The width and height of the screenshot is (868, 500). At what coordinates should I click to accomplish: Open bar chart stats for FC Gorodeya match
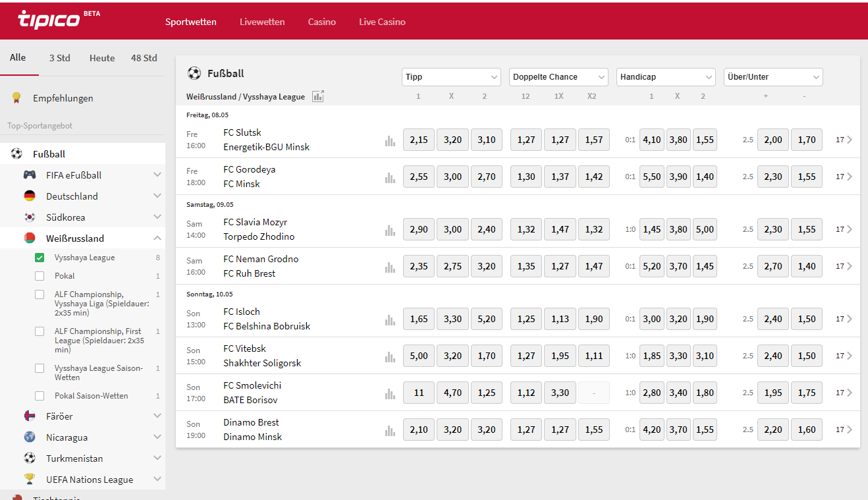390,177
